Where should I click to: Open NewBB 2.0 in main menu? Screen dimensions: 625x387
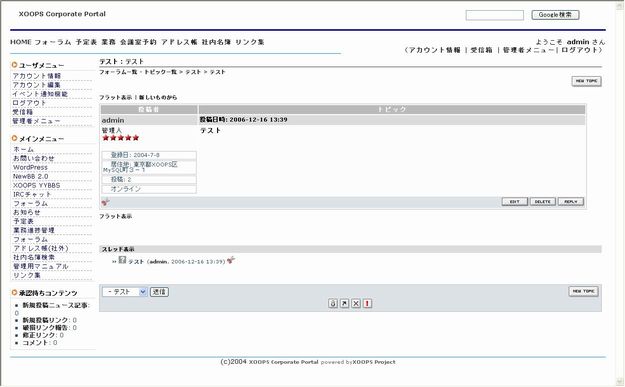[x=31, y=176]
